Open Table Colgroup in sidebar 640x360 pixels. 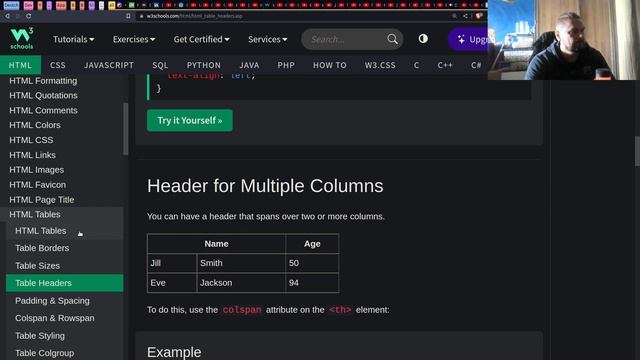44,353
